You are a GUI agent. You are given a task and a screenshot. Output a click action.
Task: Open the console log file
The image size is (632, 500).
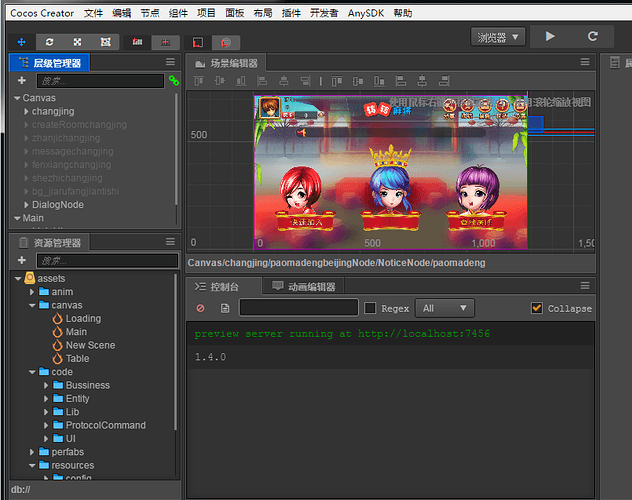225,309
